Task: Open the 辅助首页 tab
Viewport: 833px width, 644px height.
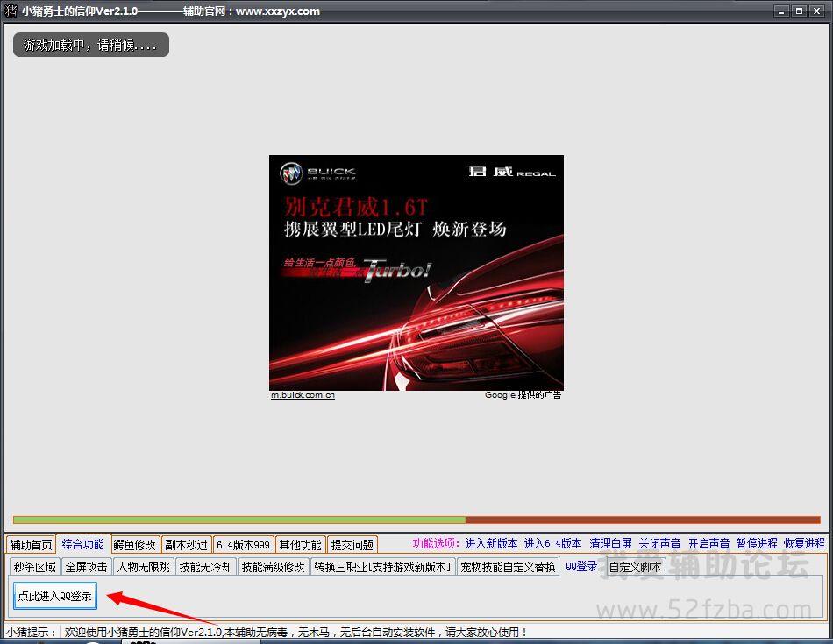Action: pos(31,545)
